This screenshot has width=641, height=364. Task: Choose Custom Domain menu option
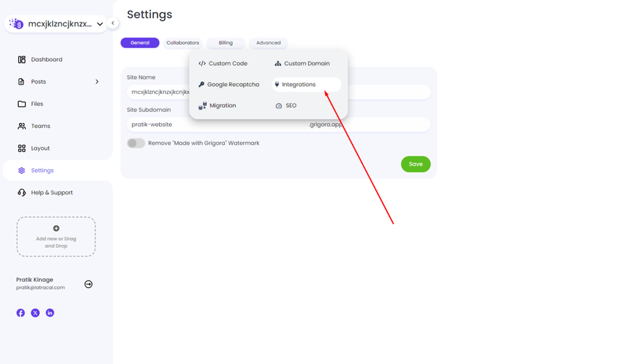(x=307, y=63)
